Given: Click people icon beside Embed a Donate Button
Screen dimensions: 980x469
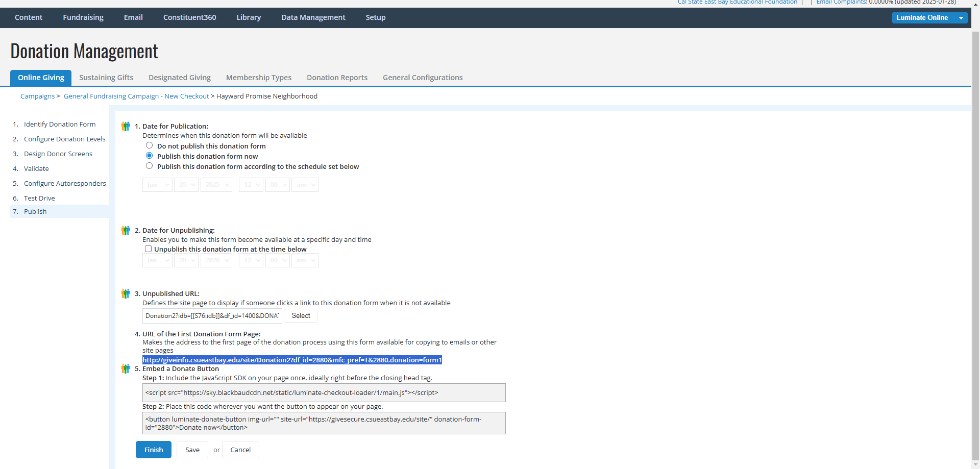Looking at the screenshot, I should pos(126,369).
